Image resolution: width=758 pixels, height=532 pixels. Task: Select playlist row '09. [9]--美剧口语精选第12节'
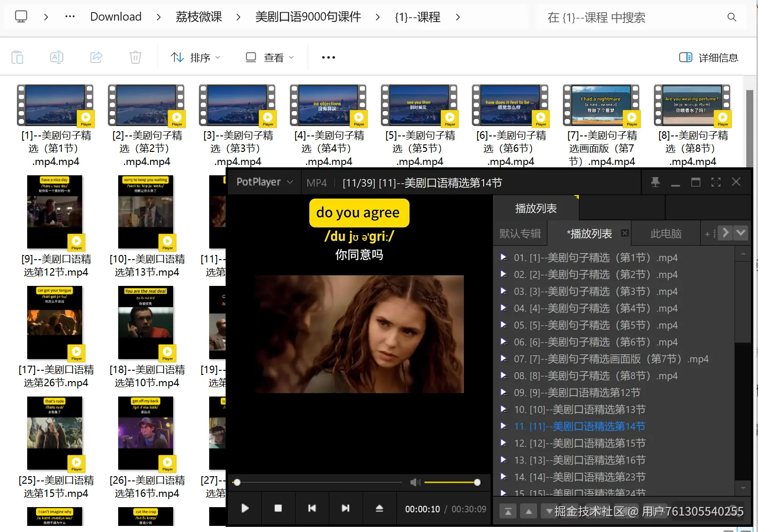pyautogui.click(x=614, y=393)
